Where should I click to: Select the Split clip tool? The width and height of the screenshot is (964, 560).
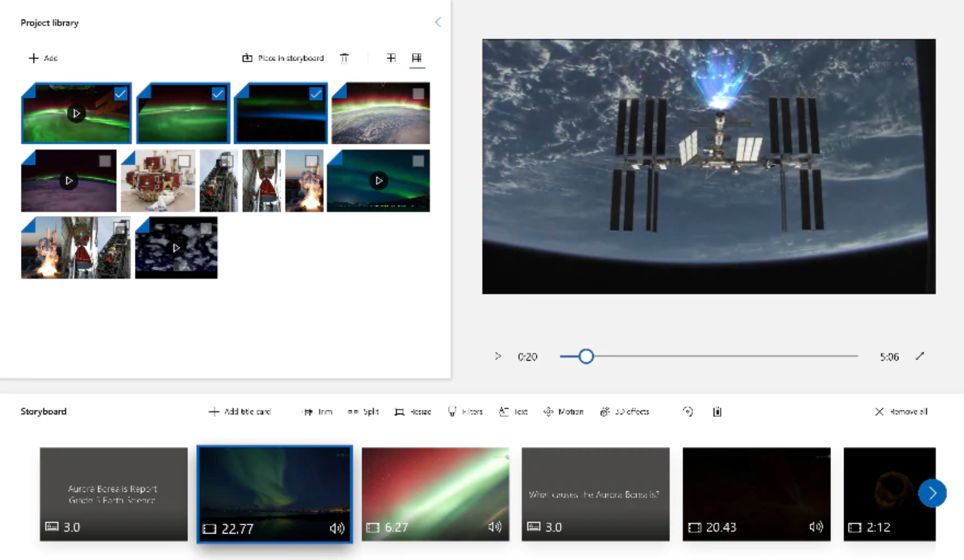click(363, 412)
